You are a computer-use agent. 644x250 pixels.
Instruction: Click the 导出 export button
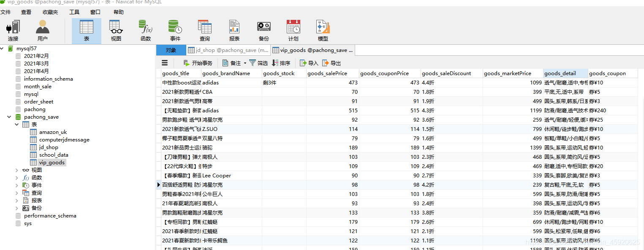pyautogui.click(x=332, y=63)
